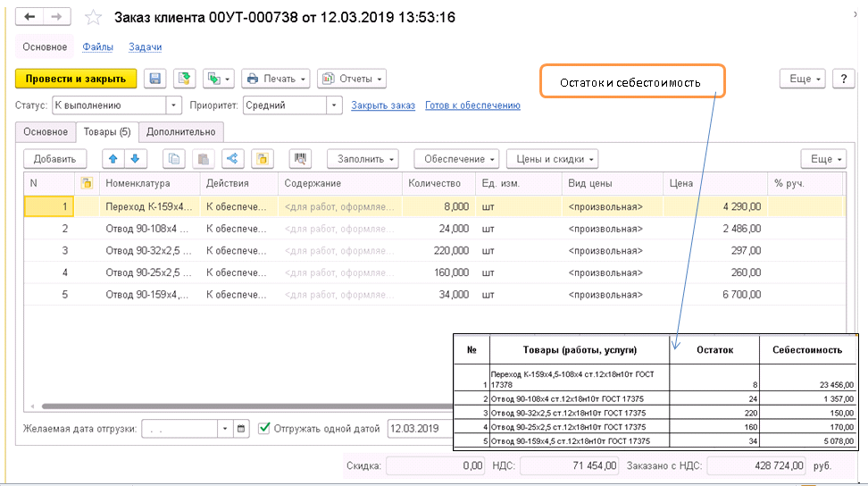Switch to the Дополнительно tab

tap(180, 132)
